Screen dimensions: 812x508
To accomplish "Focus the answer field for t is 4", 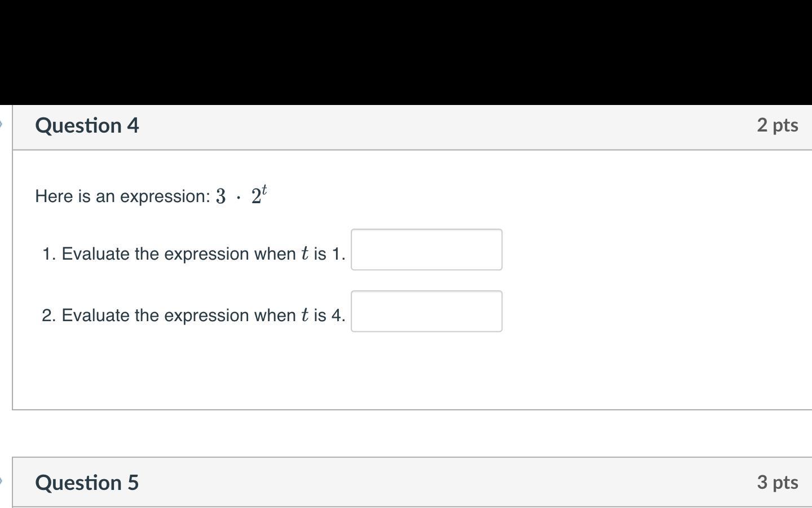I will click(x=426, y=311).
